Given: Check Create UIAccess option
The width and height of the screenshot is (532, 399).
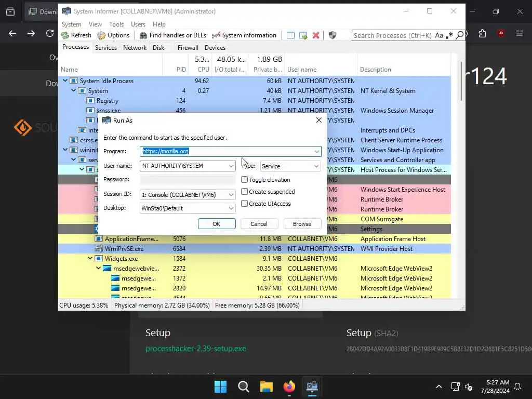Looking at the screenshot, I should [x=244, y=203].
